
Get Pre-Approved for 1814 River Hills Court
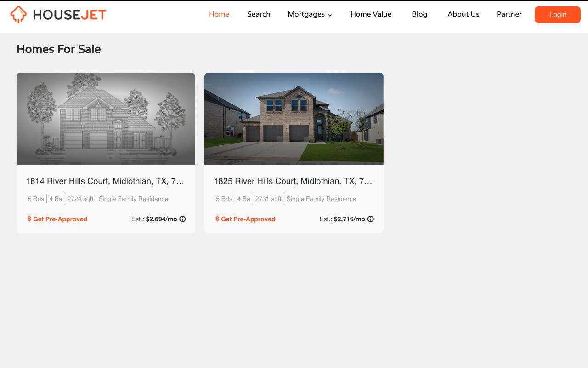click(x=57, y=219)
